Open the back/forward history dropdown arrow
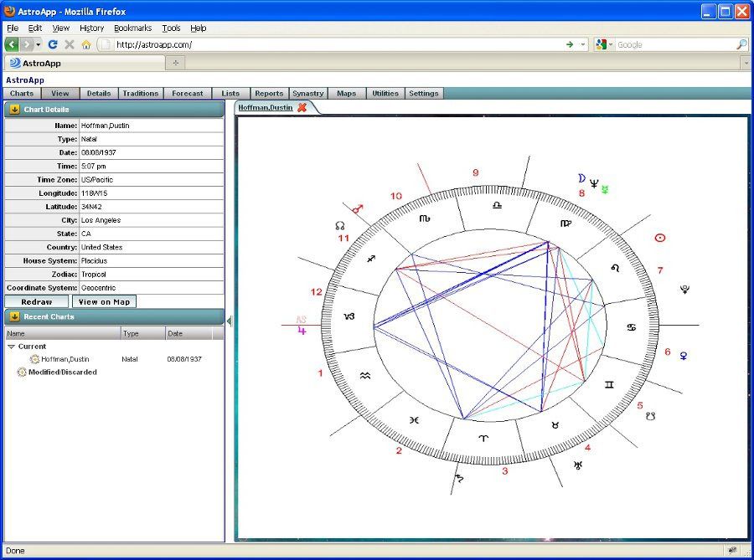The height and width of the screenshot is (560, 754). click(39, 44)
